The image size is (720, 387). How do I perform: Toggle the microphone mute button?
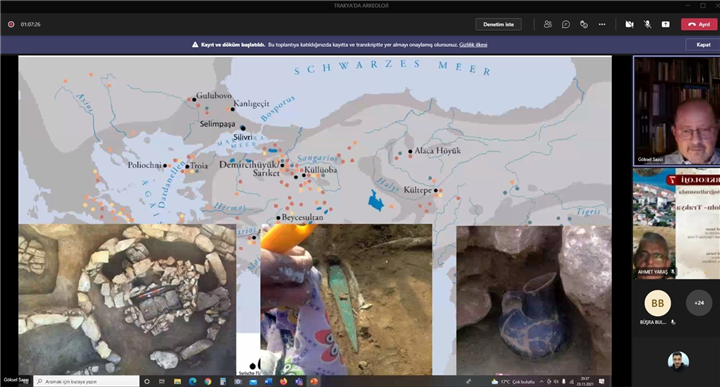point(647,24)
